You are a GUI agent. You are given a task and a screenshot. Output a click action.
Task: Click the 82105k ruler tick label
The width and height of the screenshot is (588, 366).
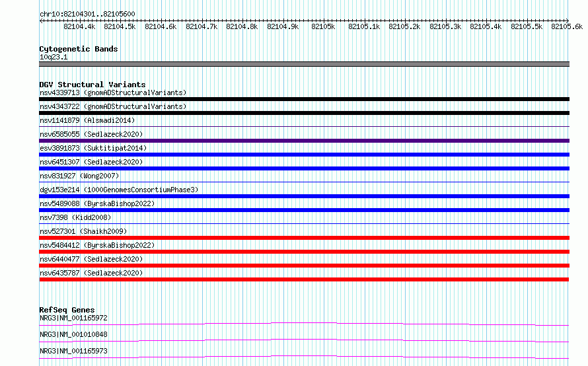coord(323,26)
